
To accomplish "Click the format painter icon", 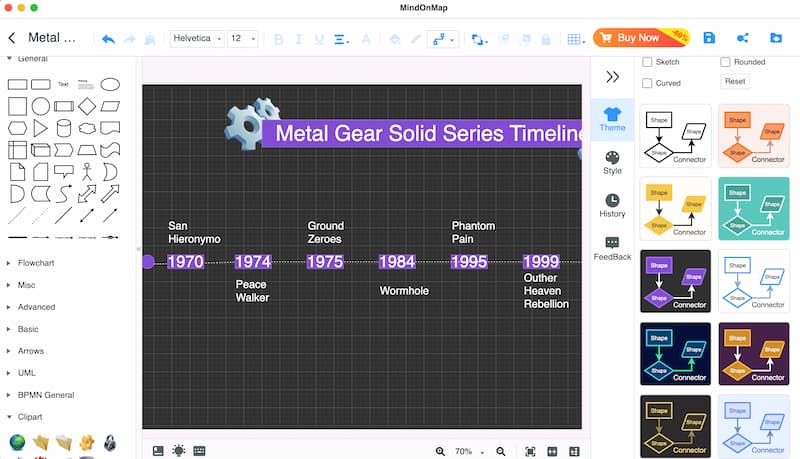I will tap(150, 39).
